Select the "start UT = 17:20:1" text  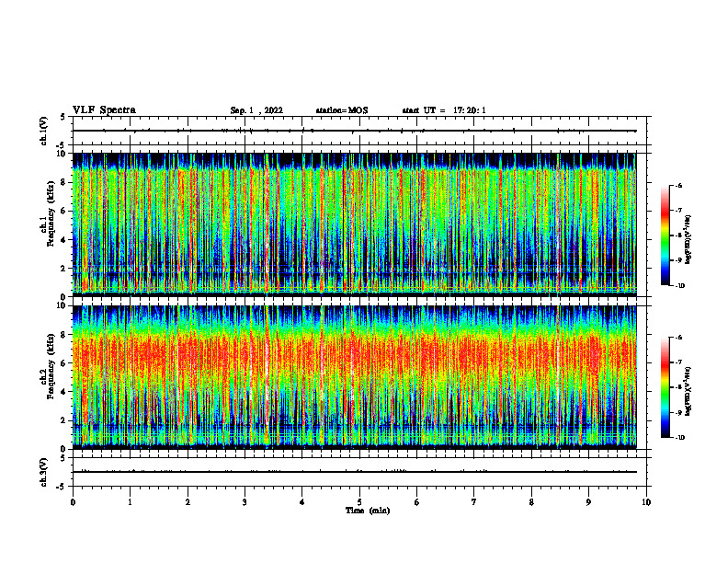pyautogui.click(x=444, y=110)
